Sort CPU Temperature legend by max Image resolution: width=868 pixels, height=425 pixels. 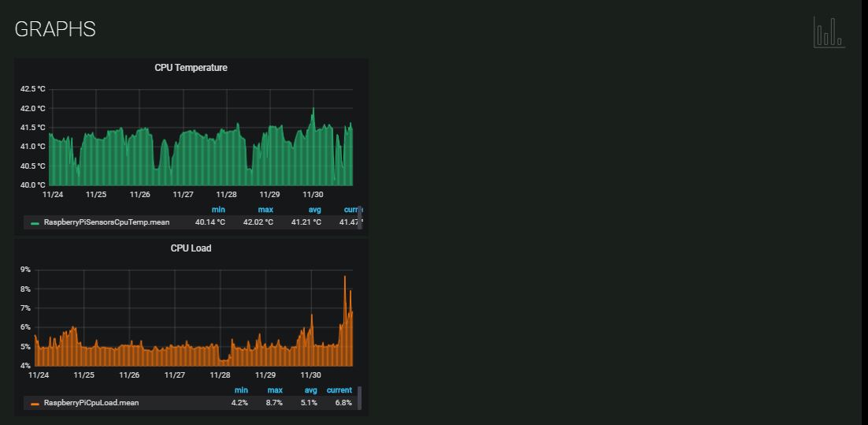(x=265, y=210)
